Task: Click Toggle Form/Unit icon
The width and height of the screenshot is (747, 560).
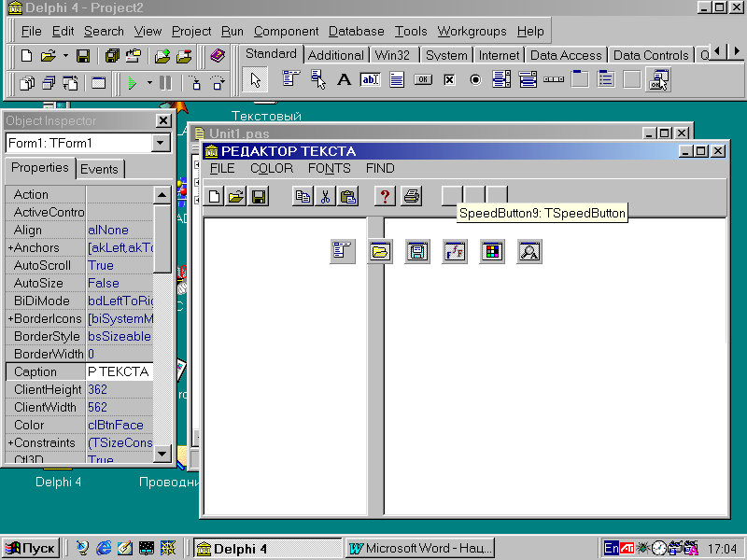Action: (x=71, y=84)
